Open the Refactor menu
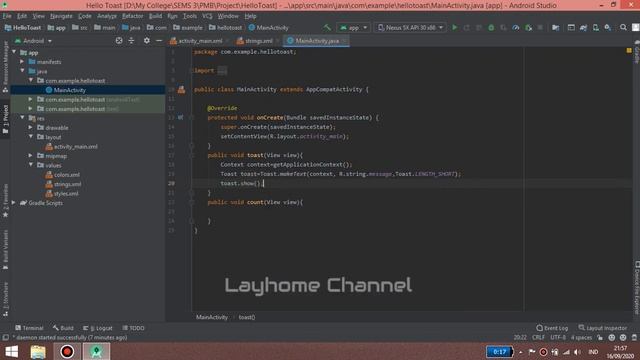The width and height of the screenshot is (640, 360). click(x=133, y=16)
